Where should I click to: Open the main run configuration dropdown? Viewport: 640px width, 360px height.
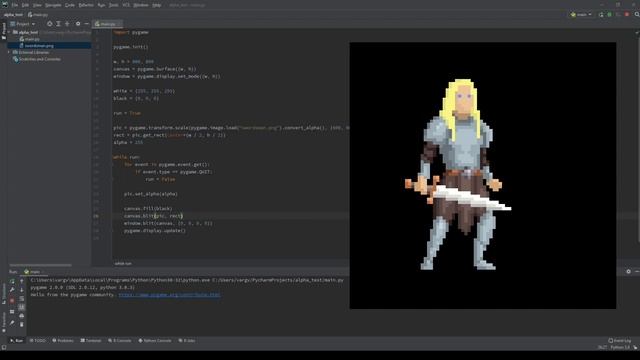click(x=582, y=15)
